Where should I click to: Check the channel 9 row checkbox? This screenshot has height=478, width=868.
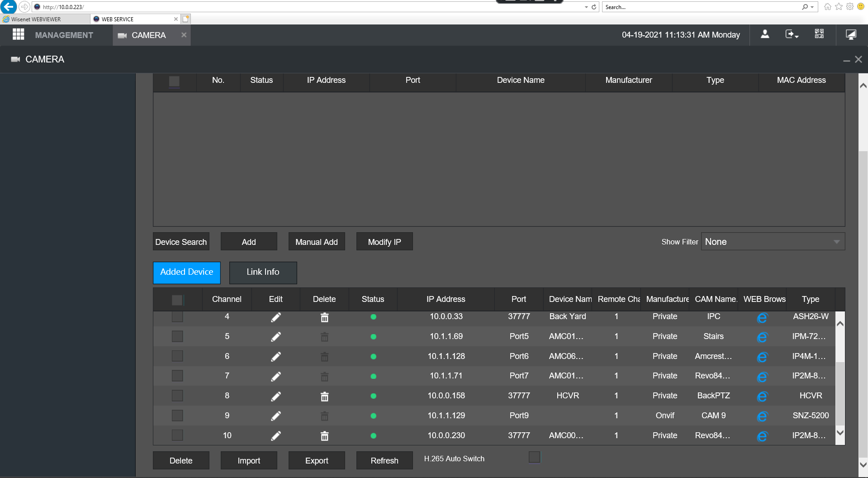point(177,416)
